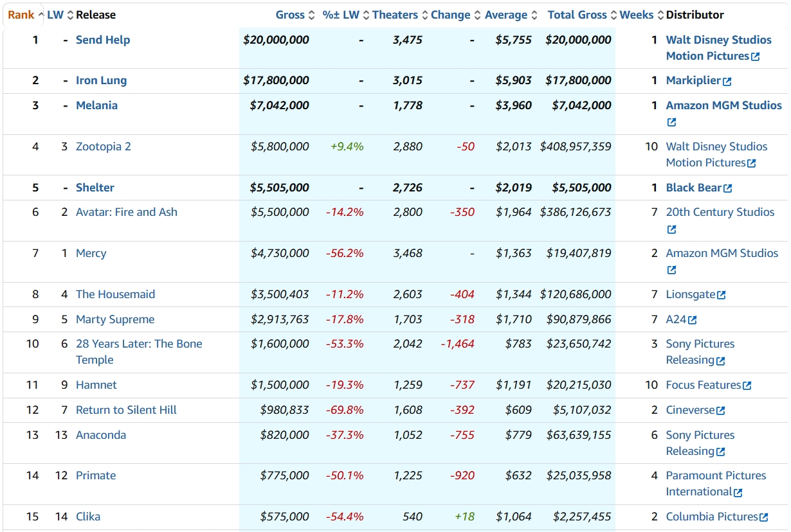Click external link icon beside Columbia Pictures
Image resolution: width=791 pixels, height=532 pixels.
763,518
